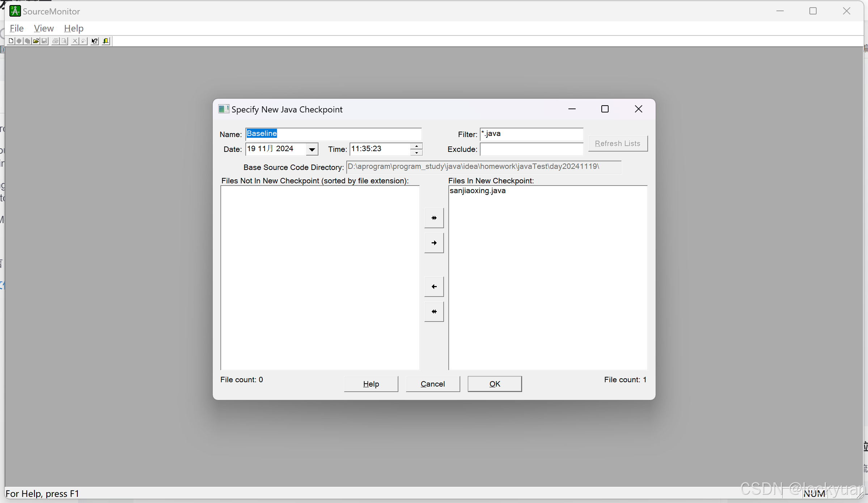
Task: Open the View menu
Action: coord(44,28)
